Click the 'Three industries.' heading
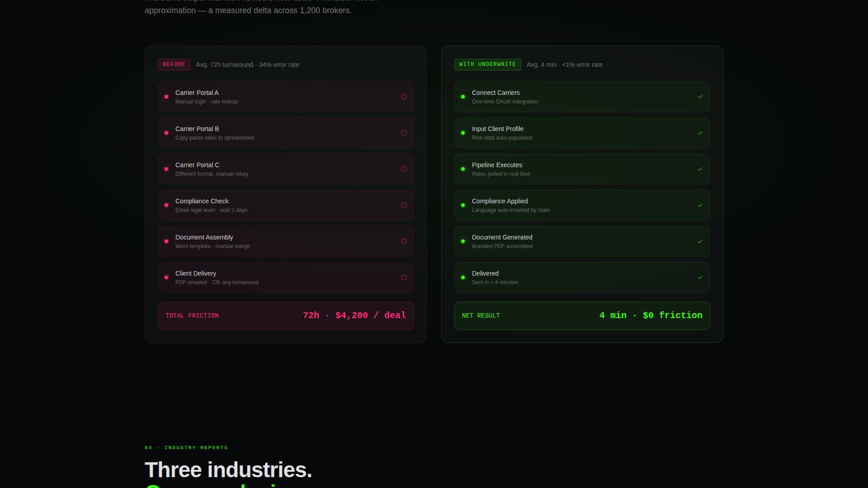This screenshot has height=488, width=868. point(228,470)
